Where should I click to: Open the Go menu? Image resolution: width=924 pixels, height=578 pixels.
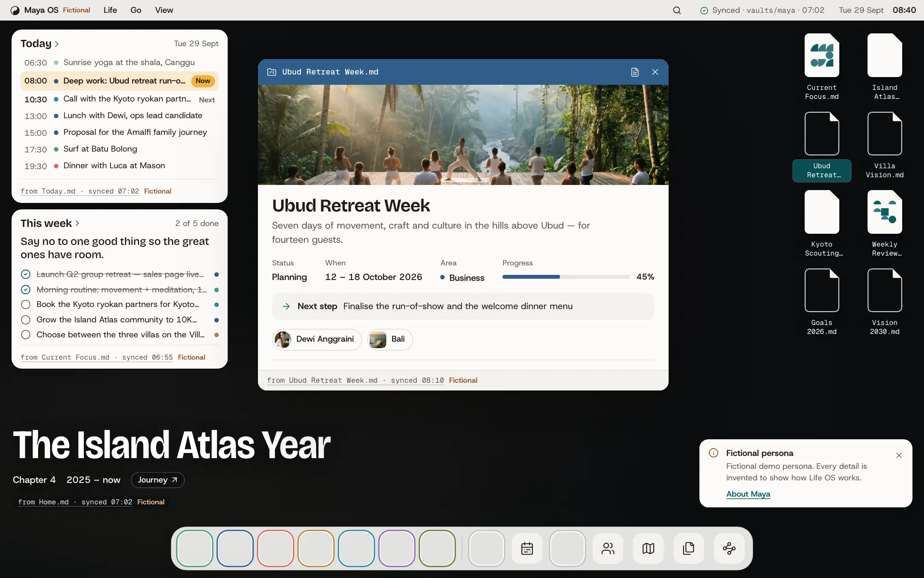(136, 10)
